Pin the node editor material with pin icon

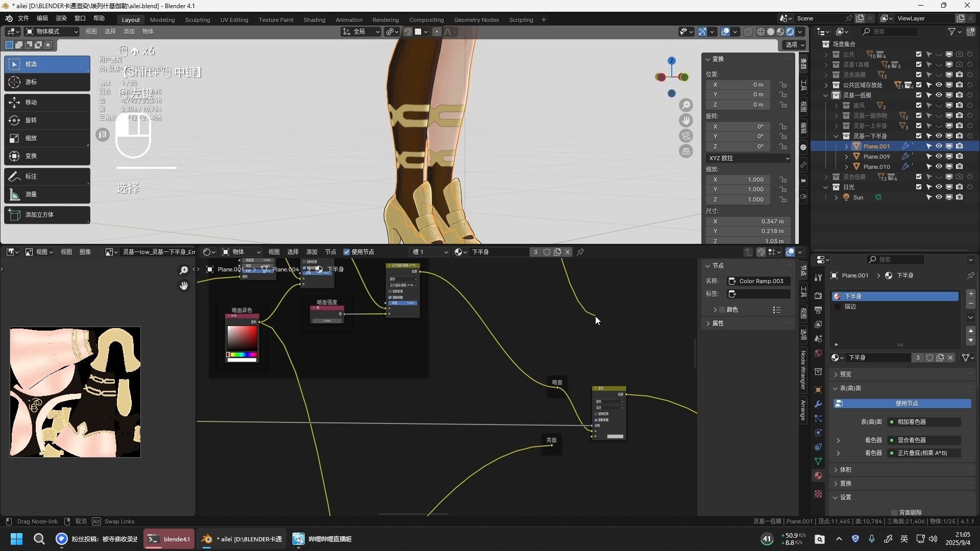coord(580,252)
